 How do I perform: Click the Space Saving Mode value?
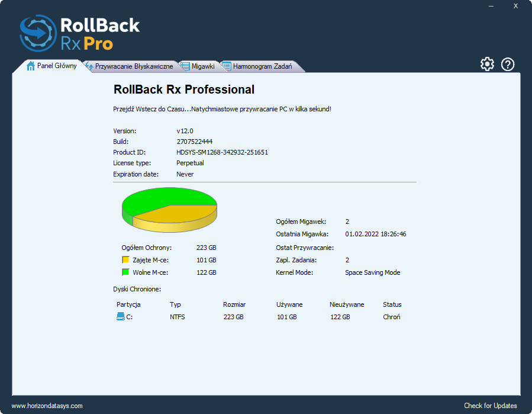click(373, 272)
